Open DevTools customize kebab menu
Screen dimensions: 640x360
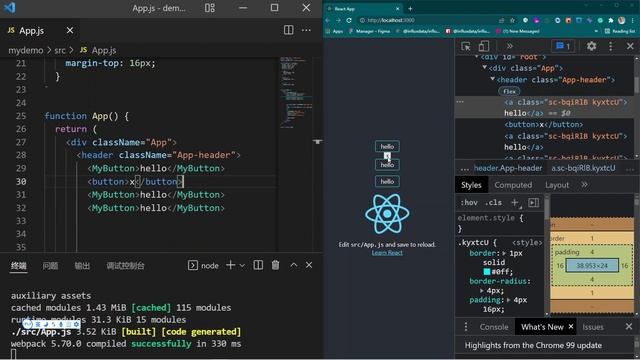coord(611,46)
